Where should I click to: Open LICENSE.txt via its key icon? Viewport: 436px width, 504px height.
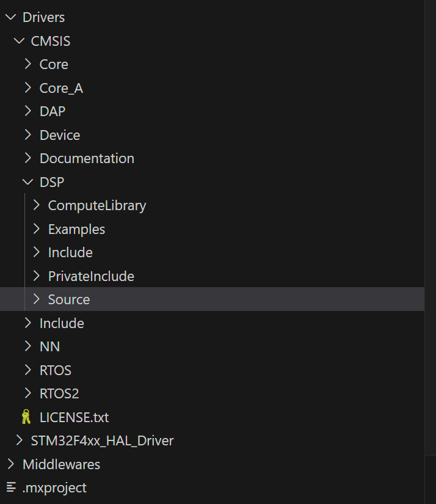click(27, 417)
